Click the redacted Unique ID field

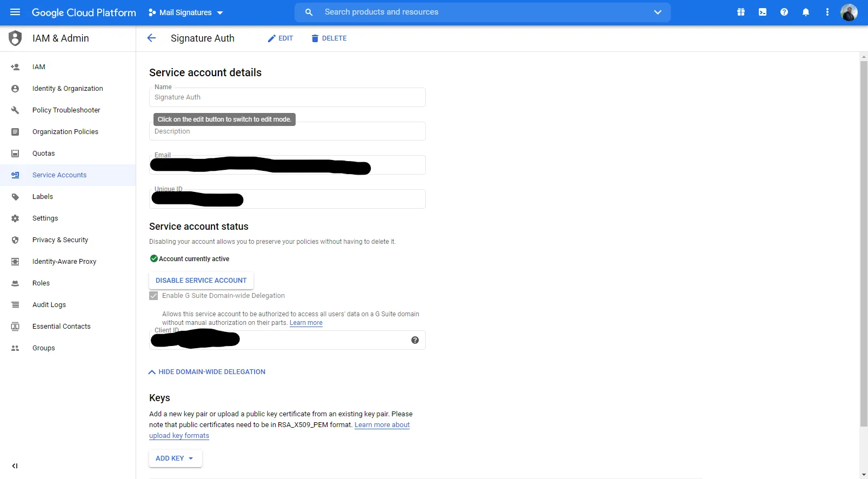coord(288,199)
